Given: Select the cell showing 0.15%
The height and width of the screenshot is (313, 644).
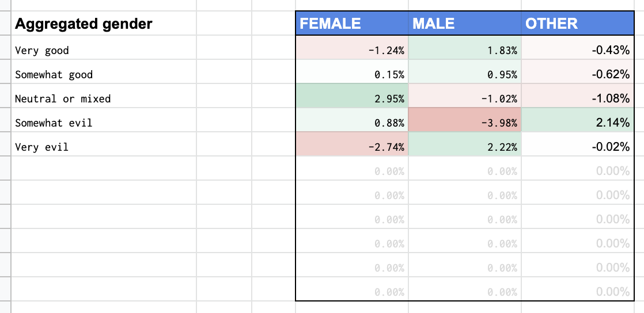Looking at the screenshot, I should point(352,74).
